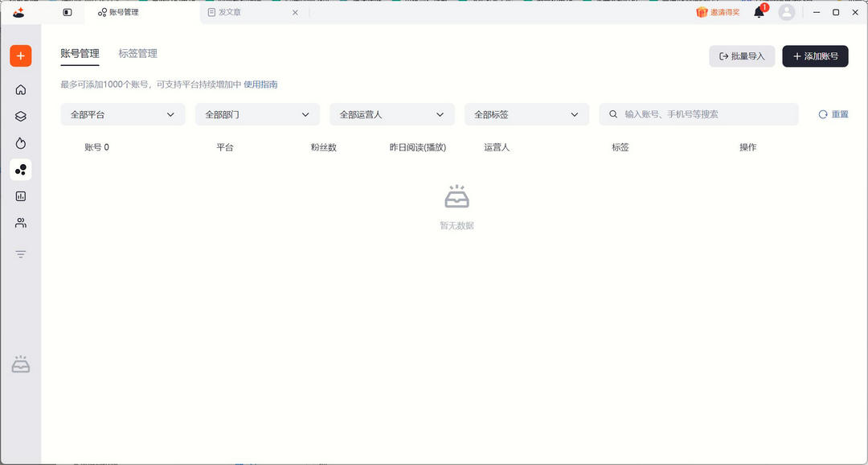Click the bar chart data icon in sidebar
This screenshot has width=868, height=465.
(x=19, y=195)
